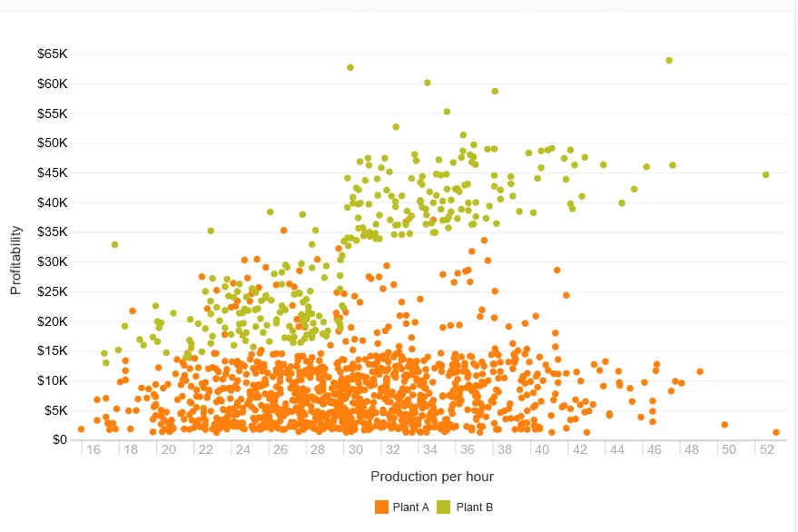Select the Plant B outlier at 30, $62.5K
798x532 pixels.
coord(350,68)
